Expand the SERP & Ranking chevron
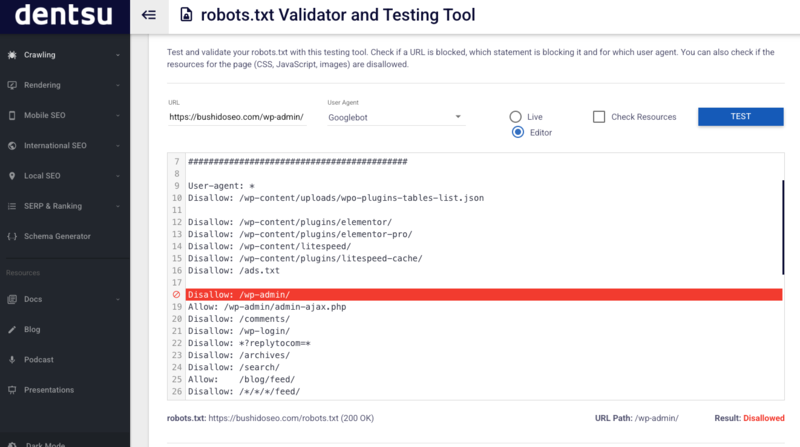Screen dimensions: 800x447 [118, 206]
